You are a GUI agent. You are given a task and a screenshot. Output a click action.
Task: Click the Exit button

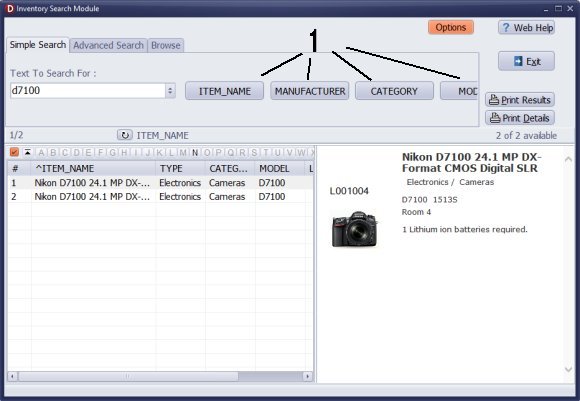pos(526,61)
